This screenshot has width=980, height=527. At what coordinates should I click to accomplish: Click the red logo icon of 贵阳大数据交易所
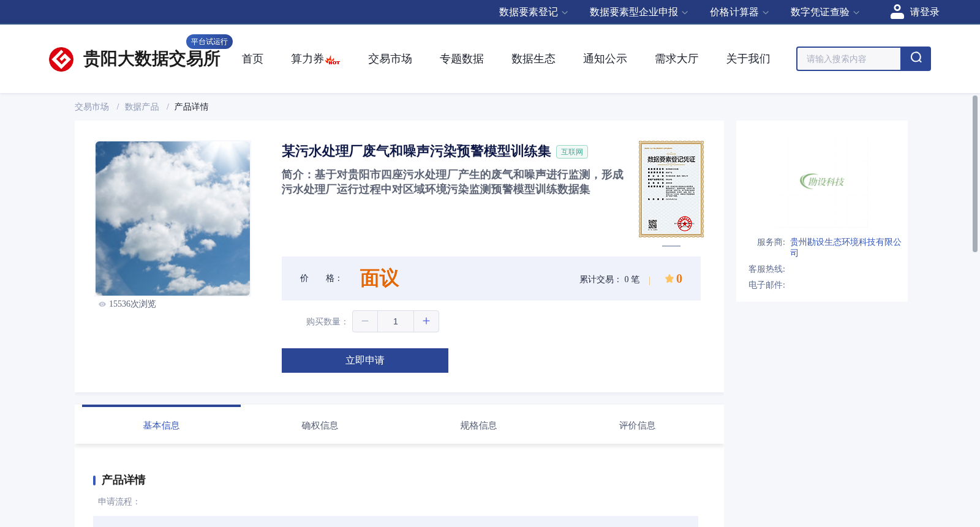(x=61, y=59)
